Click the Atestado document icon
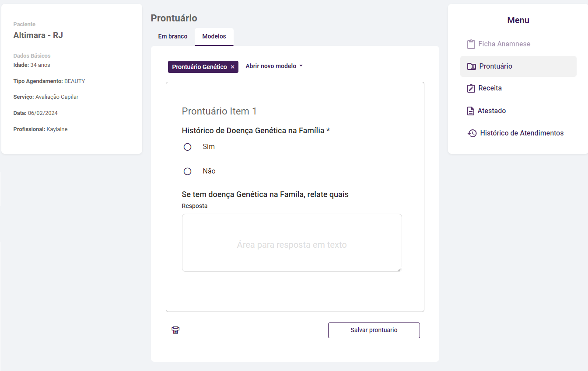Screen dimensions: 588x371 [471, 111]
